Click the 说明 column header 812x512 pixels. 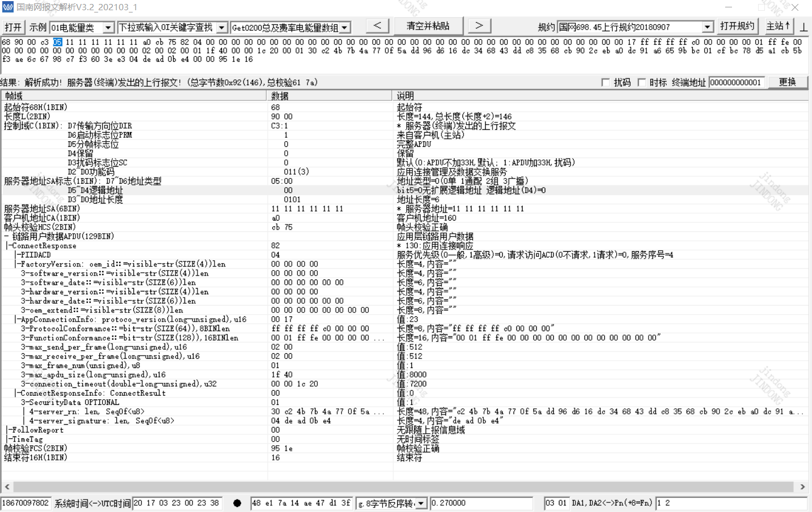[600, 96]
